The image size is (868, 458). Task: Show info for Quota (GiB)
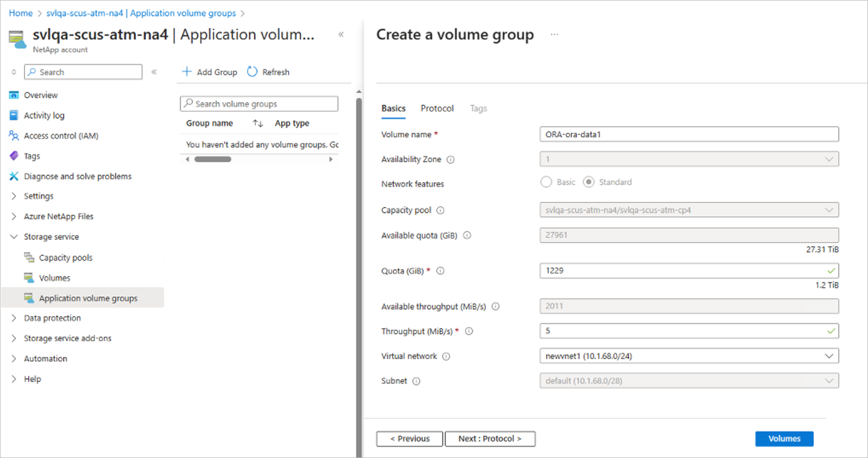point(440,271)
